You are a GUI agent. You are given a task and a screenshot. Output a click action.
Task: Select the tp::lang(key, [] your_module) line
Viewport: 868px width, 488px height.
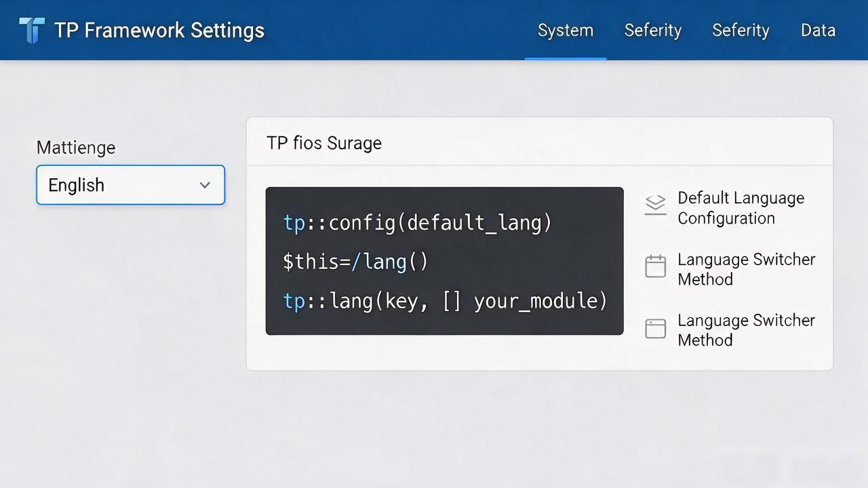(445, 300)
